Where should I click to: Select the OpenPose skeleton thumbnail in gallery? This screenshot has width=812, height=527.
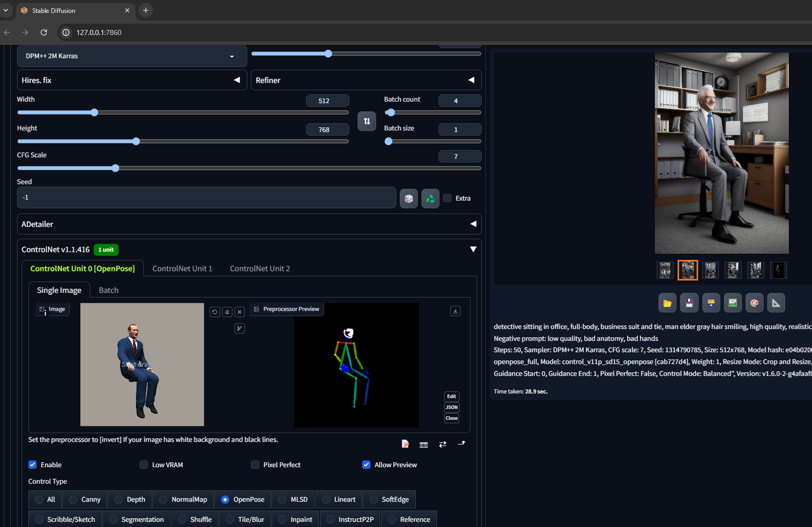[778, 270]
